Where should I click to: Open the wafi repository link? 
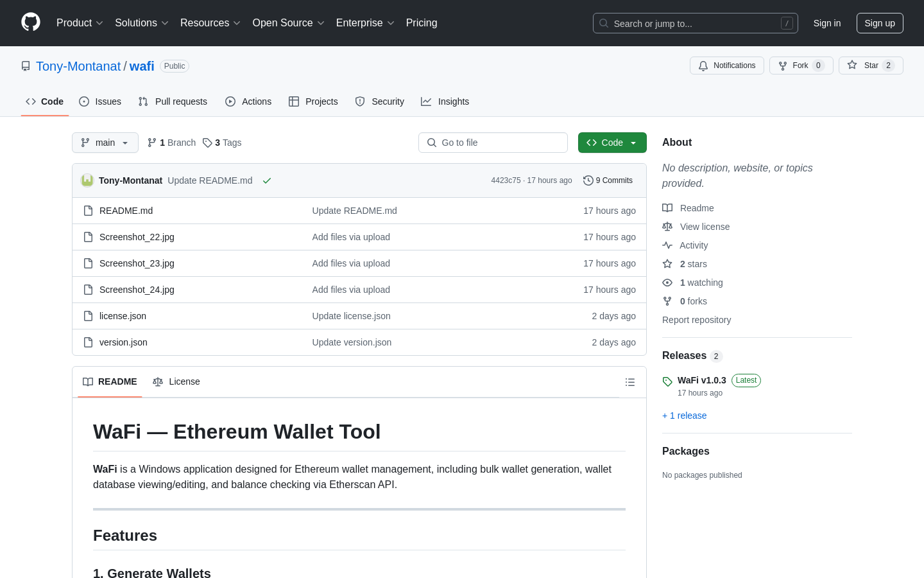point(142,66)
